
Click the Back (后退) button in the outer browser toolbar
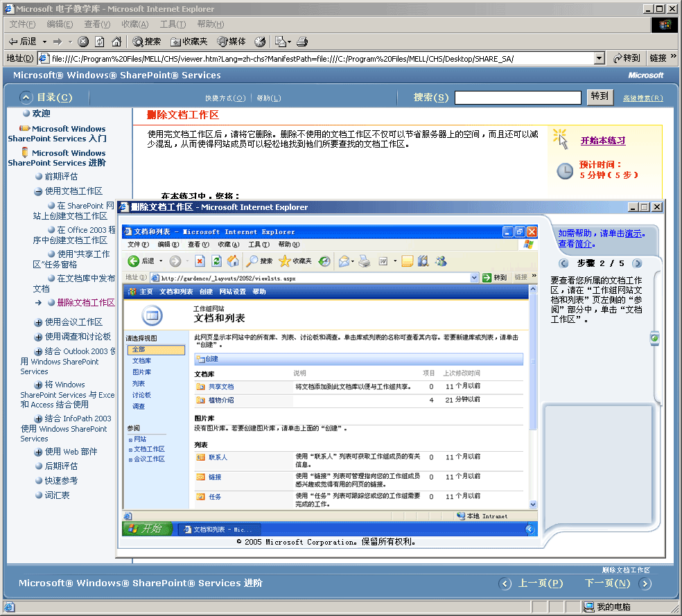[23, 42]
